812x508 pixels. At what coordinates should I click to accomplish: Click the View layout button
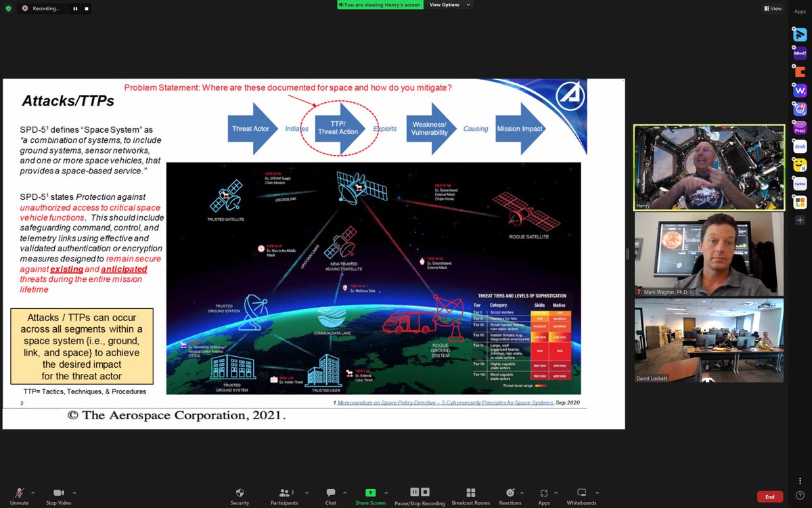click(x=773, y=9)
